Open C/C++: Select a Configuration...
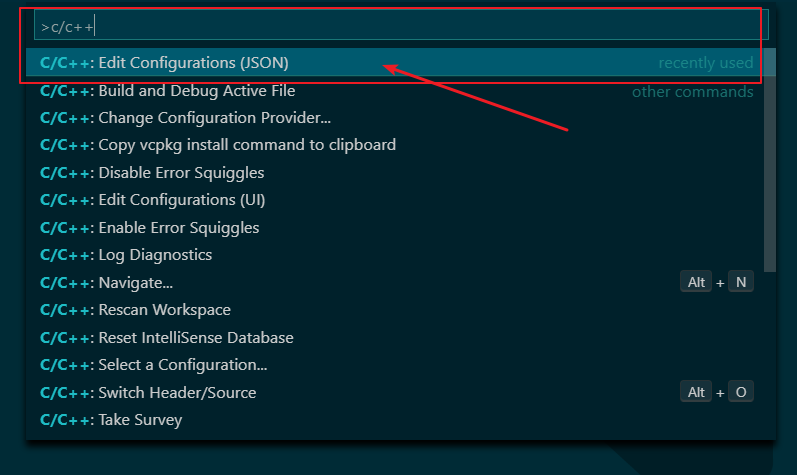The width and height of the screenshot is (797, 475). 154,365
